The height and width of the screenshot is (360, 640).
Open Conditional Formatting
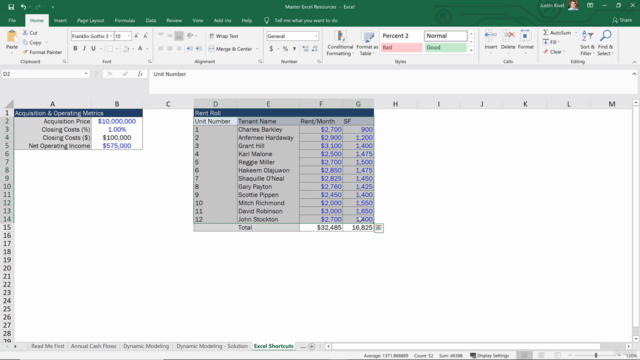pos(340,43)
